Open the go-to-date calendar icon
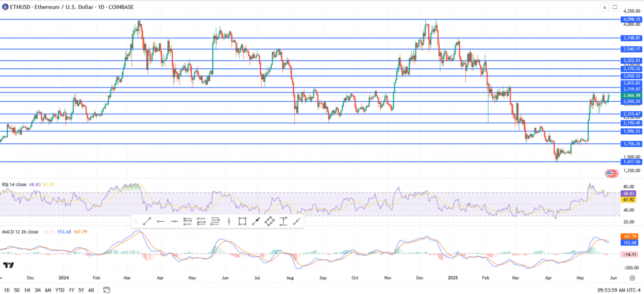Viewport: 644px width, 294px height. [x=106, y=290]
